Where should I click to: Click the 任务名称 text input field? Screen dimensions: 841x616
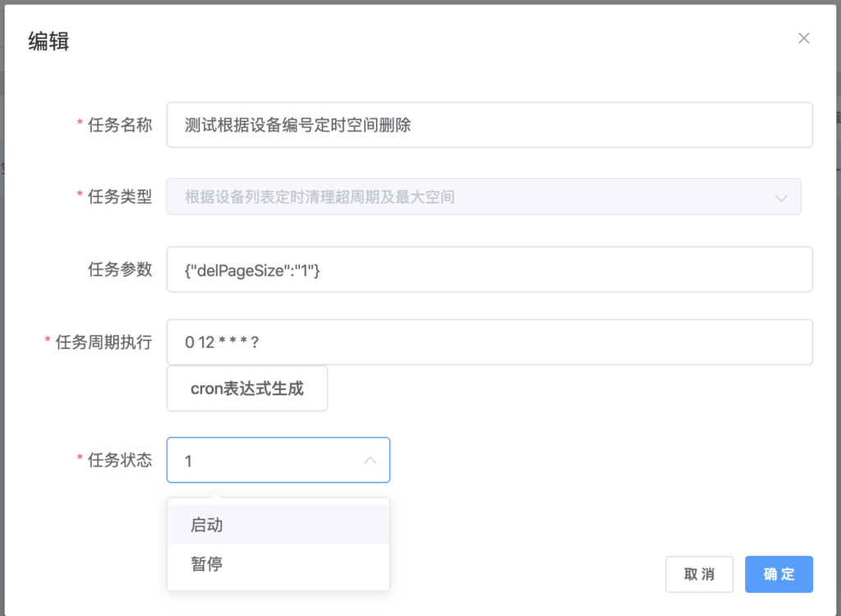click(x=489, y=125)
